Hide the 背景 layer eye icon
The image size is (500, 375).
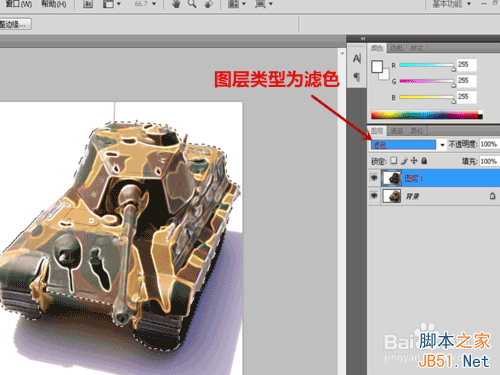point(374,196)
